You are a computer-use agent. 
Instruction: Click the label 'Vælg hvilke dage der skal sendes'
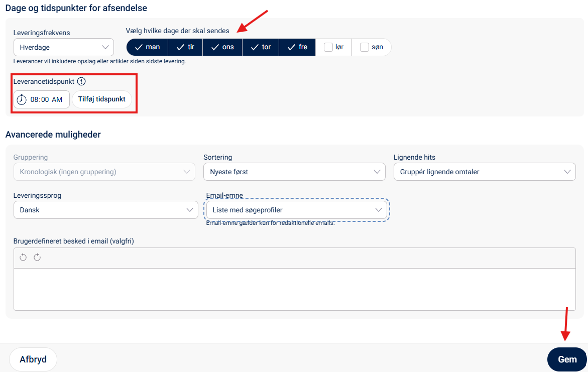tap(177, 31)
